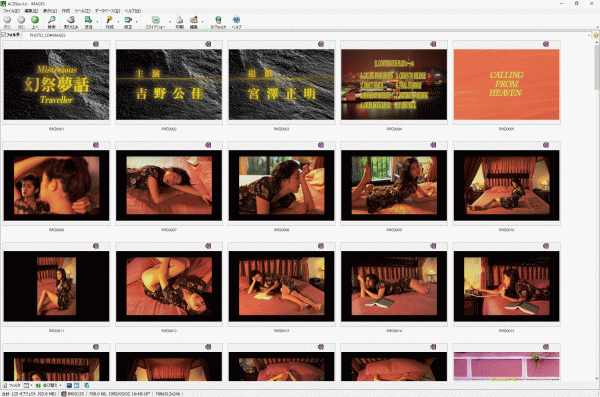Click the view mode icon in bottom bar

26,386
